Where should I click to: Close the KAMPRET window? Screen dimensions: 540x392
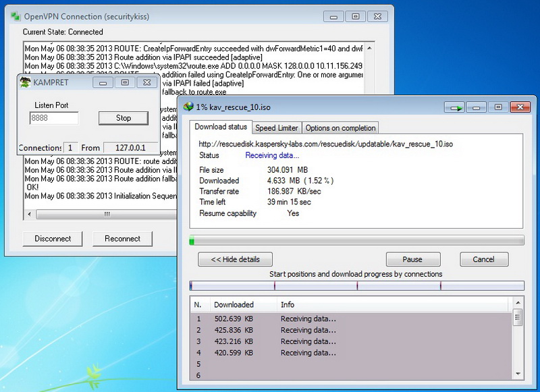coord(146,82)
